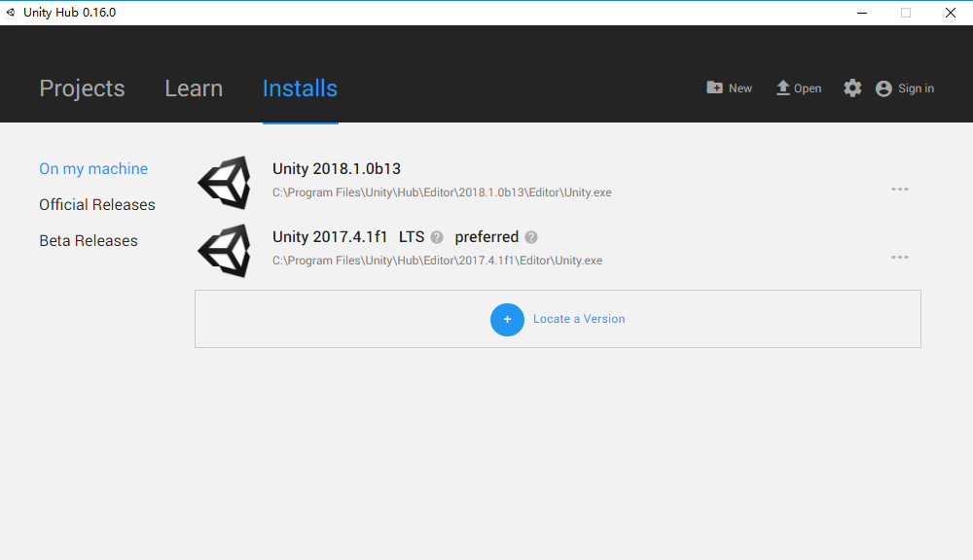The image size is (973, 560).
Task: Open more options for Unity 2018.1.0b13
Action: (x=900, y=190)
